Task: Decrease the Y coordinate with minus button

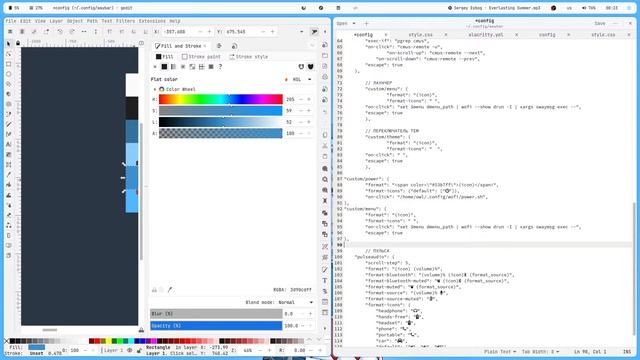Action: [263, 31]
